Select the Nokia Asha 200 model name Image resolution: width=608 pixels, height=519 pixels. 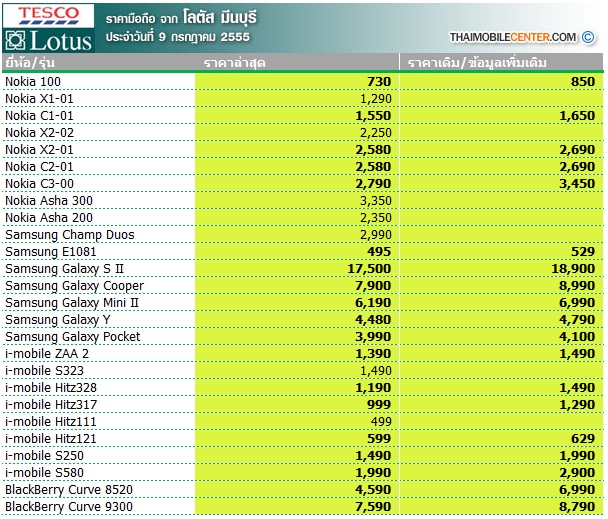coord(49,218)
